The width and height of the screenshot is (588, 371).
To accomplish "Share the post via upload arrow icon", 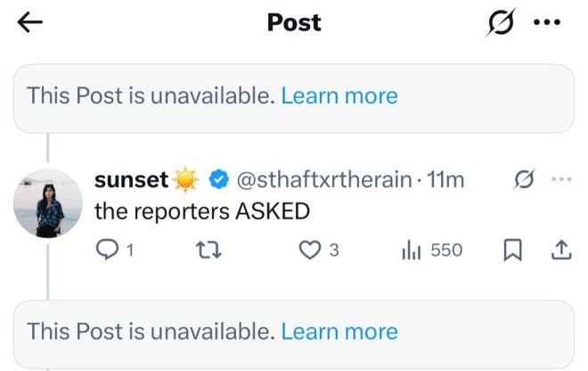I will tap(561, 250).
